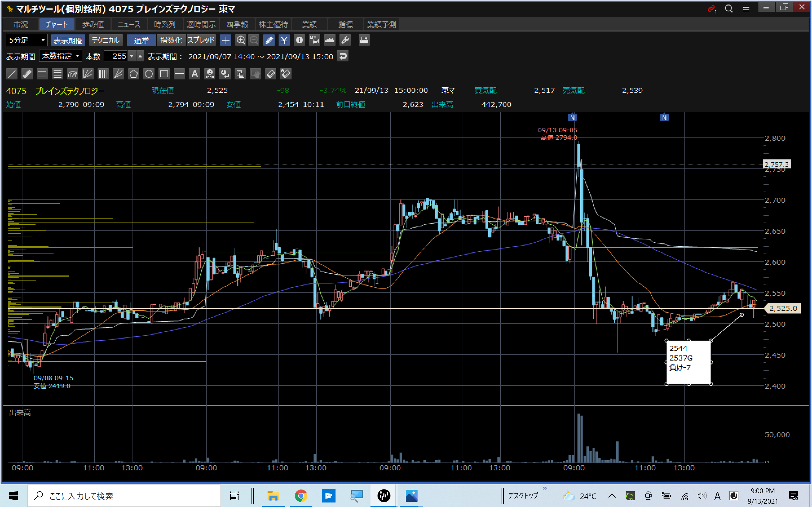Screen dimensions: 812x507
Task: Select the circle drawing tool
Action: click(x=149, y=74)
